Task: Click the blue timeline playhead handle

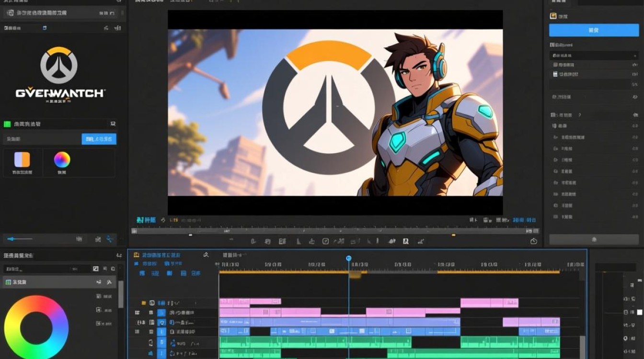Action: click(x=349, y=258)
